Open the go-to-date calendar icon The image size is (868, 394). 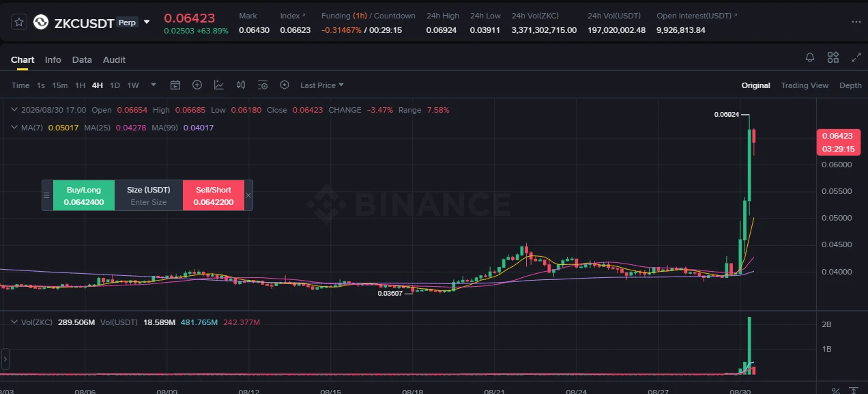(175, 85)
